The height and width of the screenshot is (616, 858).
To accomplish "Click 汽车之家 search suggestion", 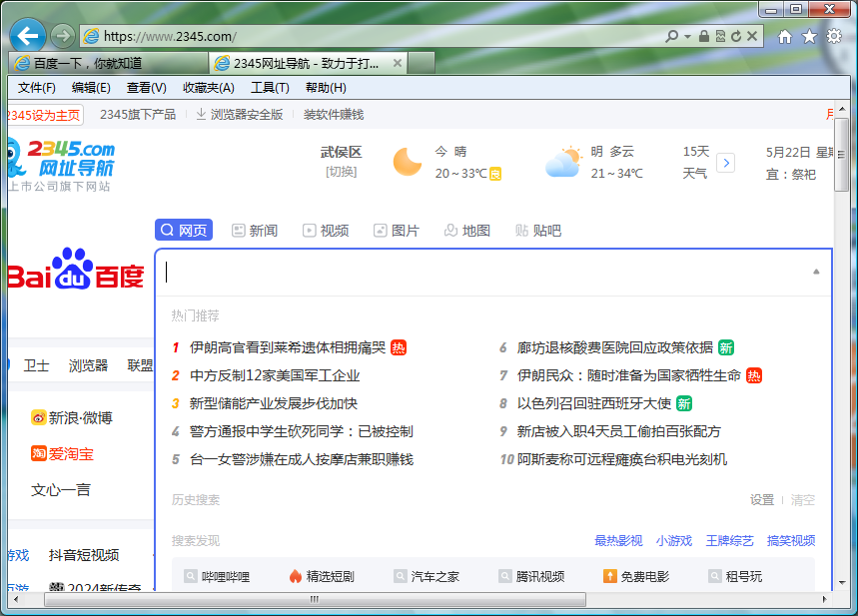I will [427, 576].
